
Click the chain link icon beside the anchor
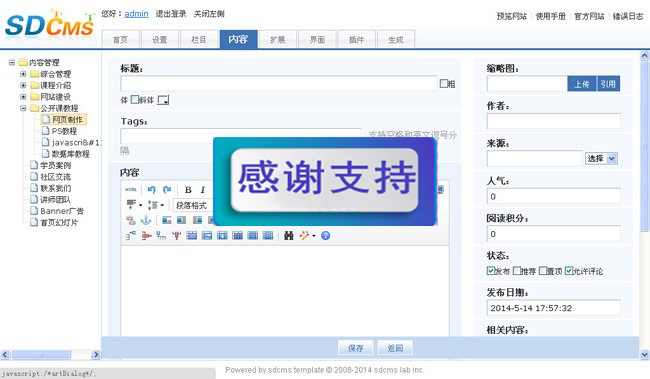pyautogui.click(x=131, y=220)
